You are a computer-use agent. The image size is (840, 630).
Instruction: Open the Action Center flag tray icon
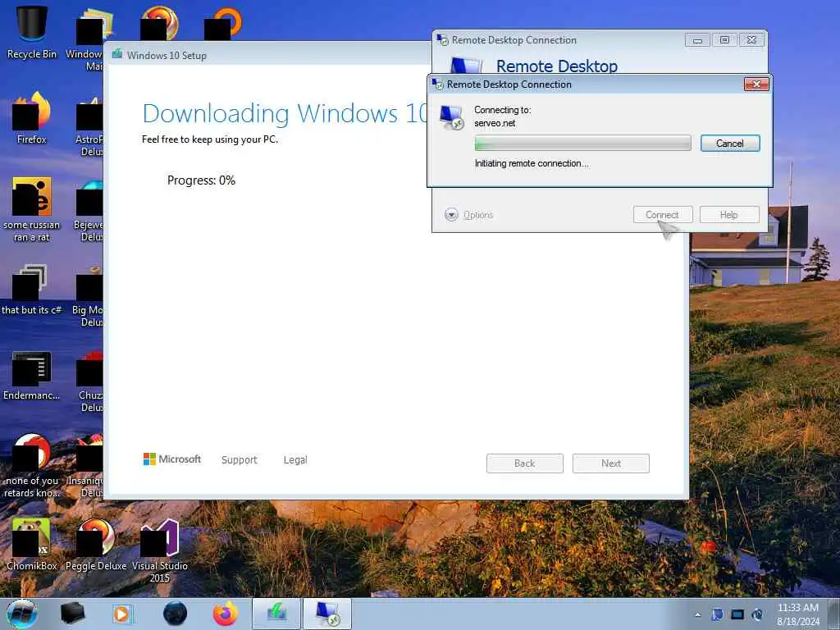tap(717, 614)
